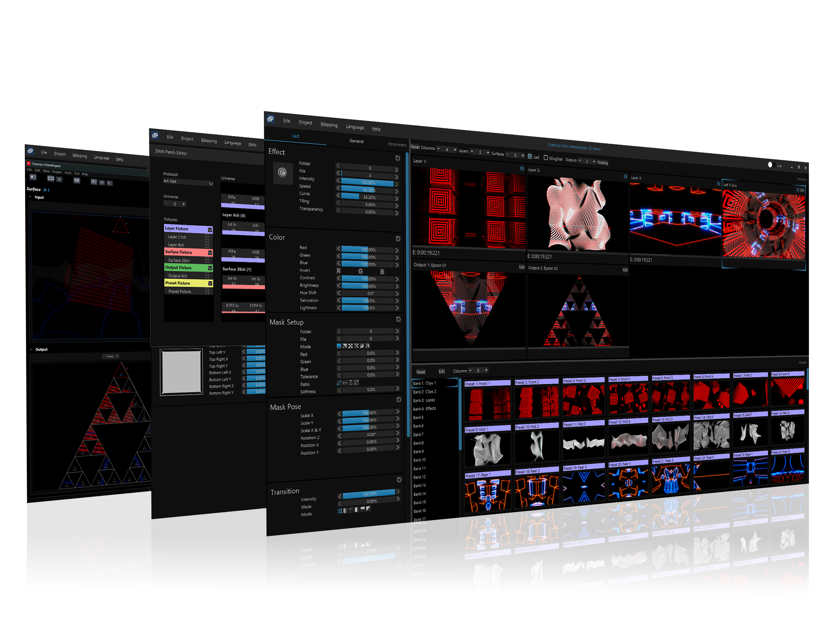The image size is (834, 644).
Task: Collapse the Layer Fixture group
Action: click(x=210, y=230)
